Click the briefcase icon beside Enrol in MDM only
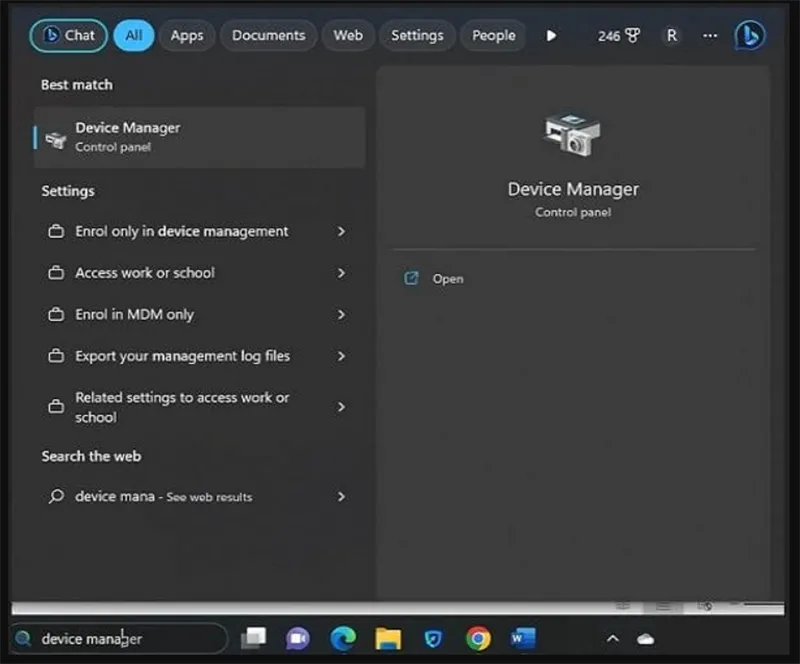Viewport: 800px width, 664px height. [56, 314]
